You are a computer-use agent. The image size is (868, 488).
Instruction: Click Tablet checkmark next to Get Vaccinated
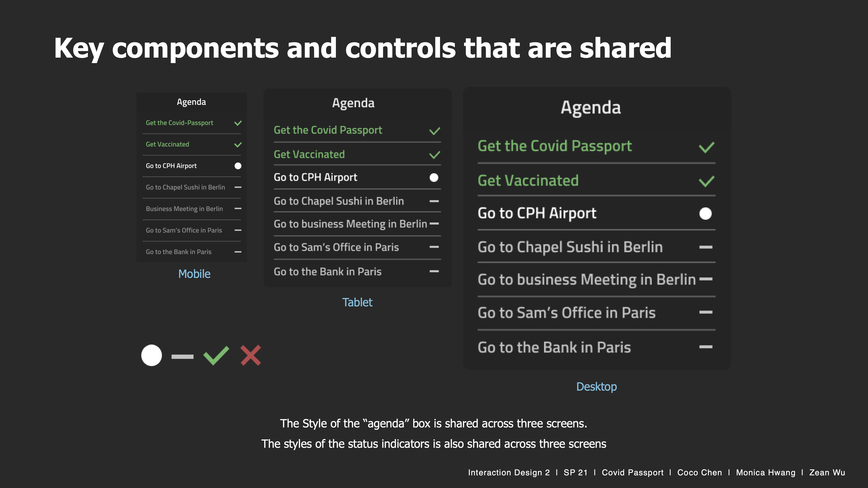(434, 155)
